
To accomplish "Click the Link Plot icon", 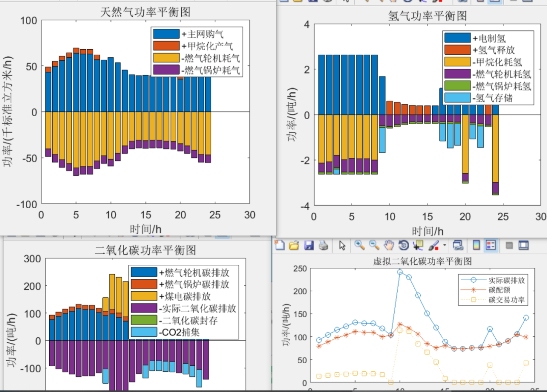I will pos(458,245).
